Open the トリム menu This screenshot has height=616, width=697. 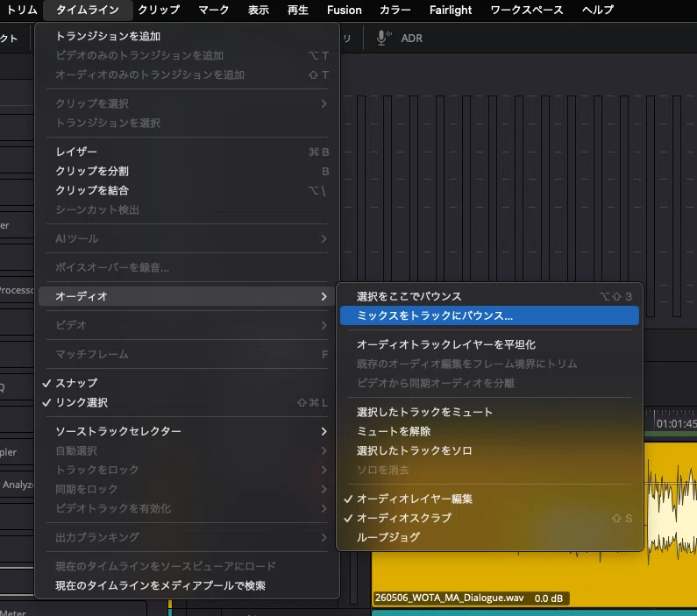pos(21,10)
